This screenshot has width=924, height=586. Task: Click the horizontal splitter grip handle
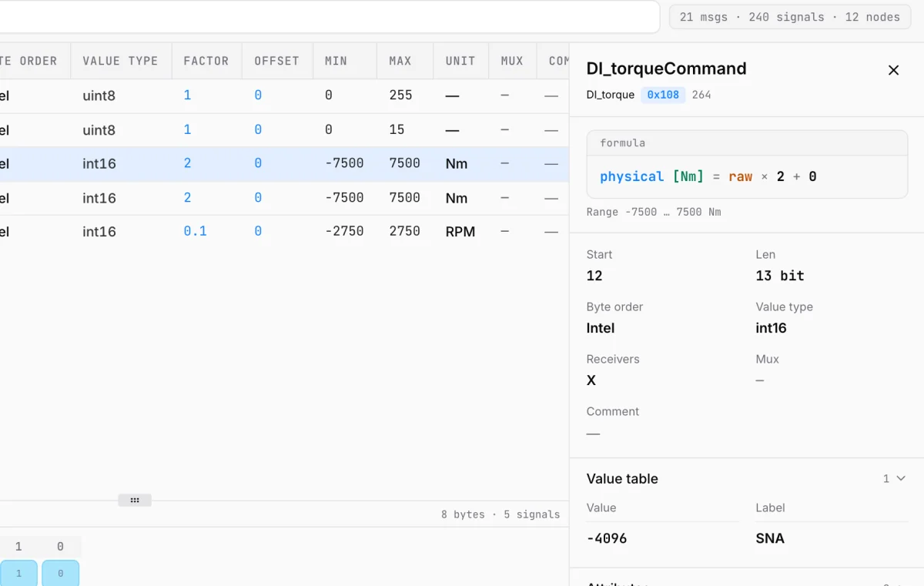(135, 501)
